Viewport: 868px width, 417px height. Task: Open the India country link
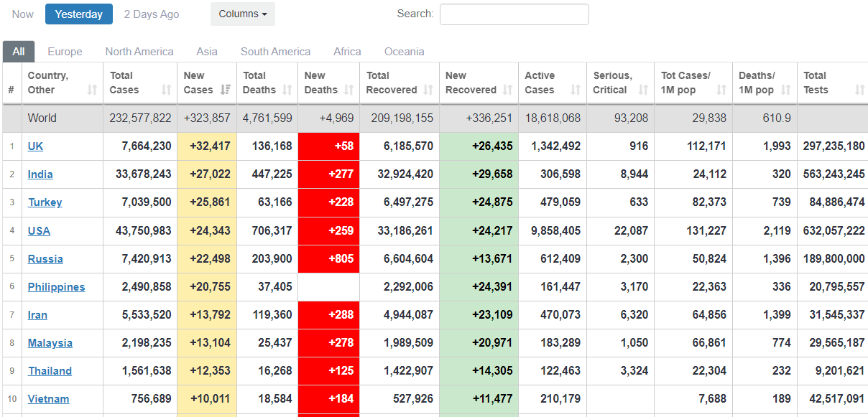pyautogui.click(x=40, y=174)
